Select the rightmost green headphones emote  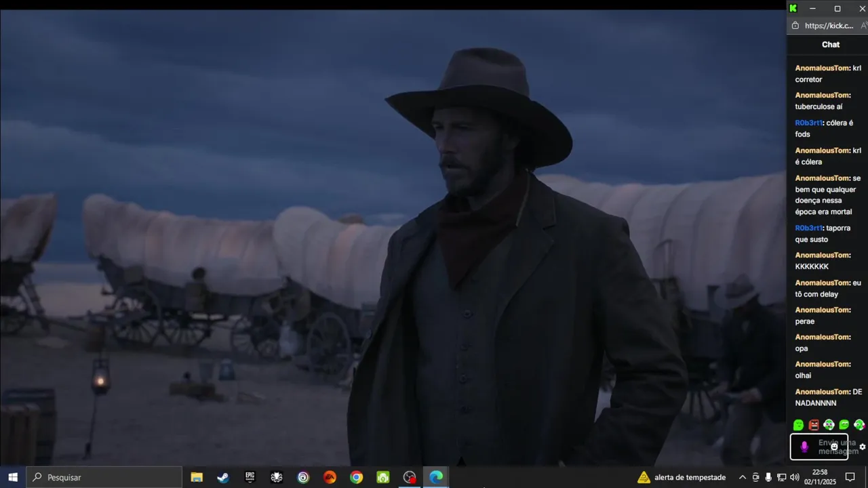859,425
